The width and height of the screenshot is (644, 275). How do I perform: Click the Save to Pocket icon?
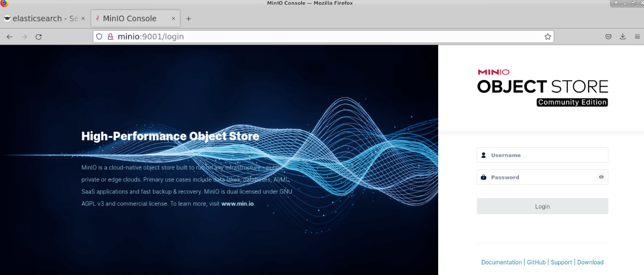coord(608,37)
